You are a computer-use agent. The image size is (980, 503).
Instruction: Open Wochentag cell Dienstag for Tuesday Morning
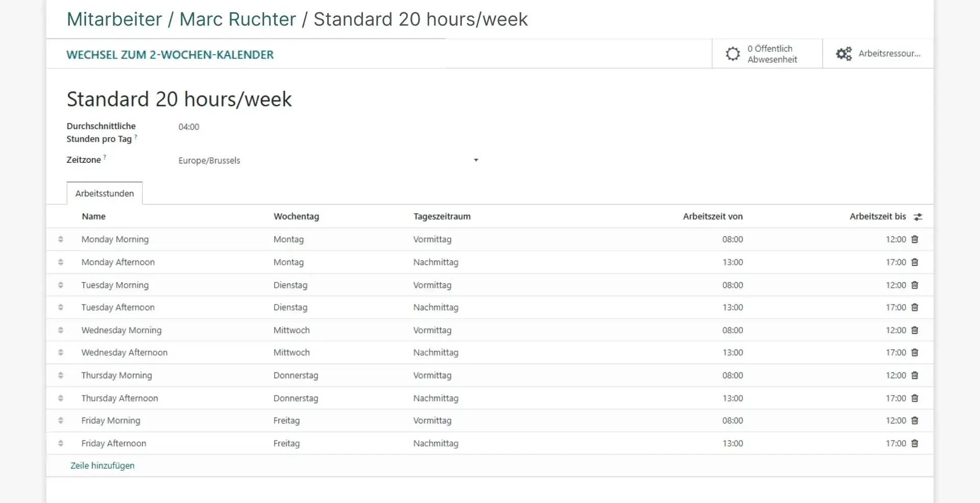click(x=290, y=285)
